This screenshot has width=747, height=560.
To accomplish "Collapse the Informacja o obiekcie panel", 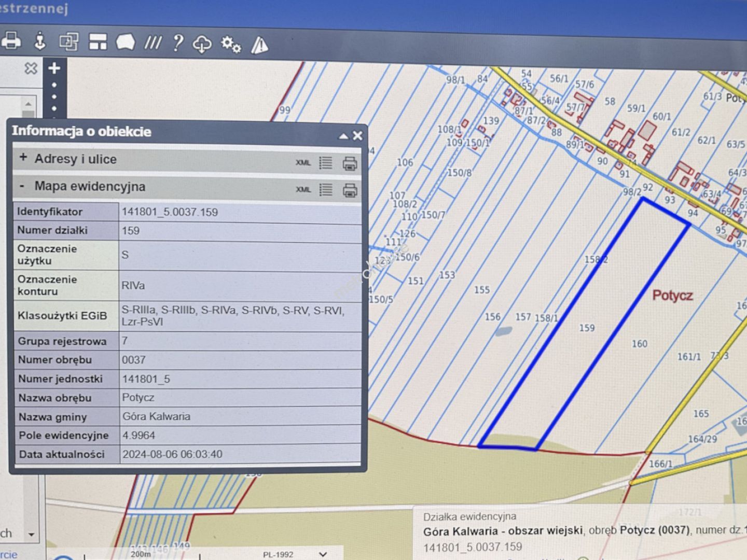I will pyautogui.click(x=343, y=136).
